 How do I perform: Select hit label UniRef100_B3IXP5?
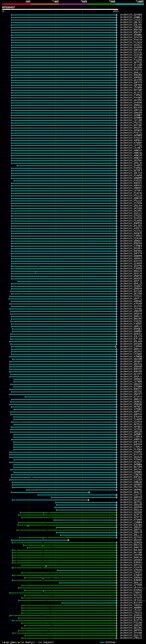(x=131, y=602)
